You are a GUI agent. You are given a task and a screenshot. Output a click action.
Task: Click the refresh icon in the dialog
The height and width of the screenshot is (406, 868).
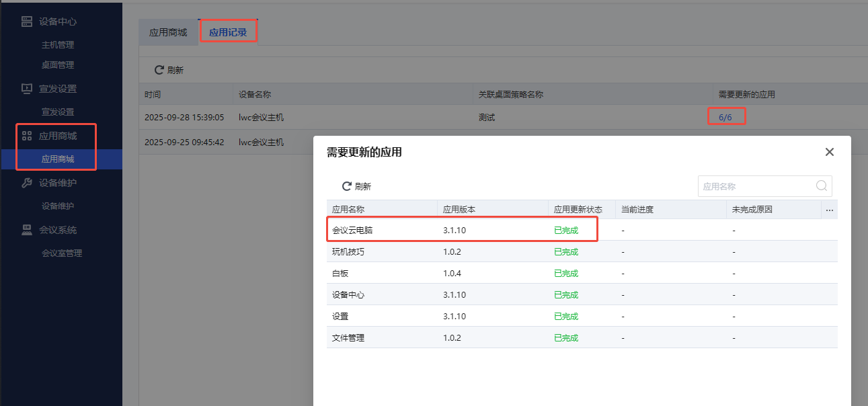click(x=347, y=186)
